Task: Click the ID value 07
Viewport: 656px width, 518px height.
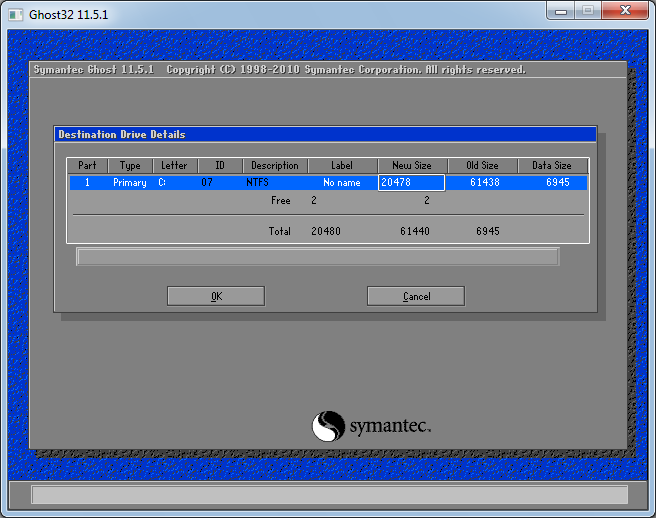Action: pyautogui.click(x=207, y=182)
